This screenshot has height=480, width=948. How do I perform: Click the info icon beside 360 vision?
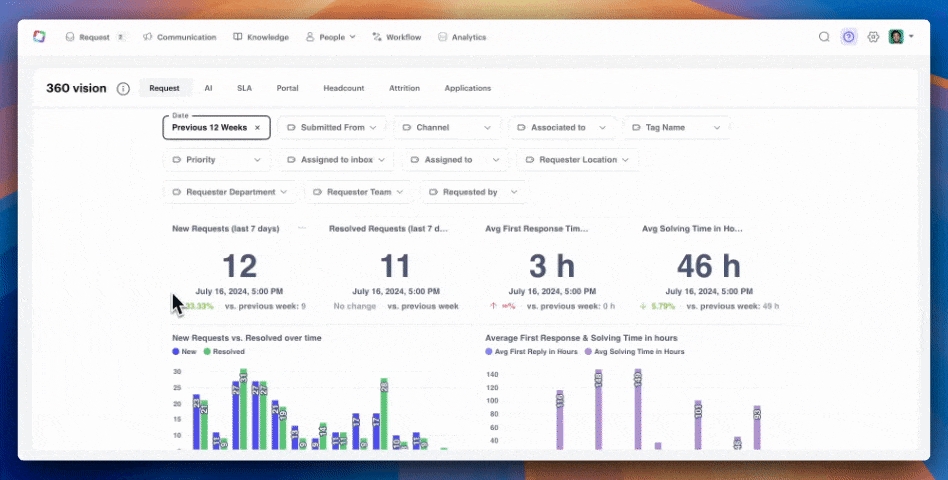click(123, 89)
